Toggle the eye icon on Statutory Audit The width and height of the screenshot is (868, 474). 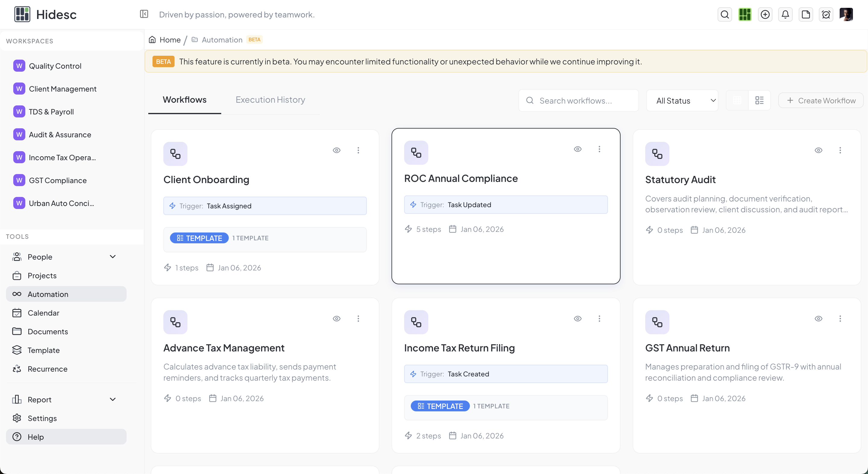click(818, 150)
